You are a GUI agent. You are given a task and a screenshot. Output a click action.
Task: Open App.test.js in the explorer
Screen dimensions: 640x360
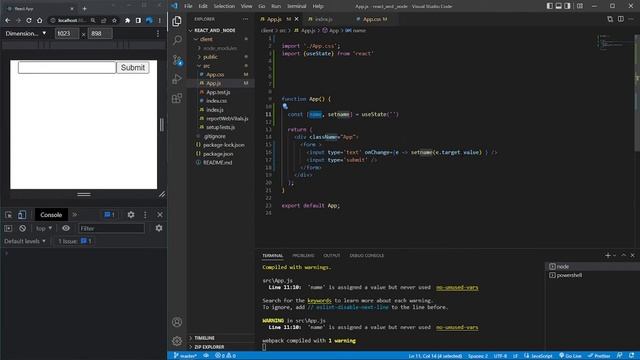pyautogui.click(x=218, y=92)
